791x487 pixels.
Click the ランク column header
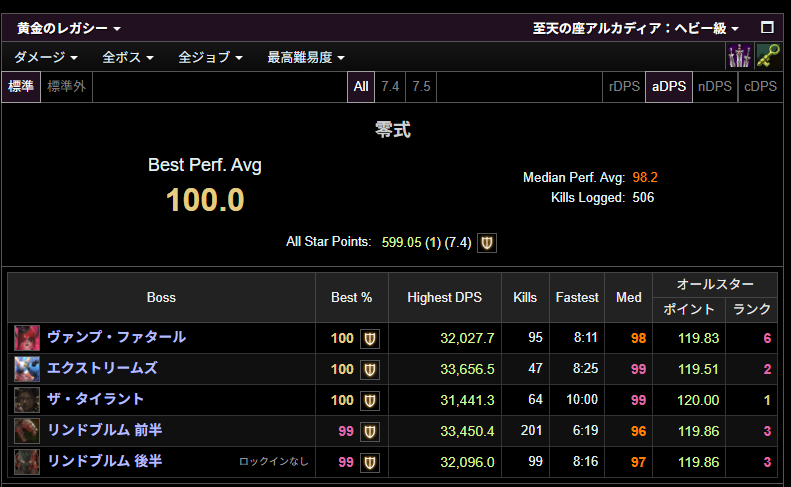tap(752, 309)
